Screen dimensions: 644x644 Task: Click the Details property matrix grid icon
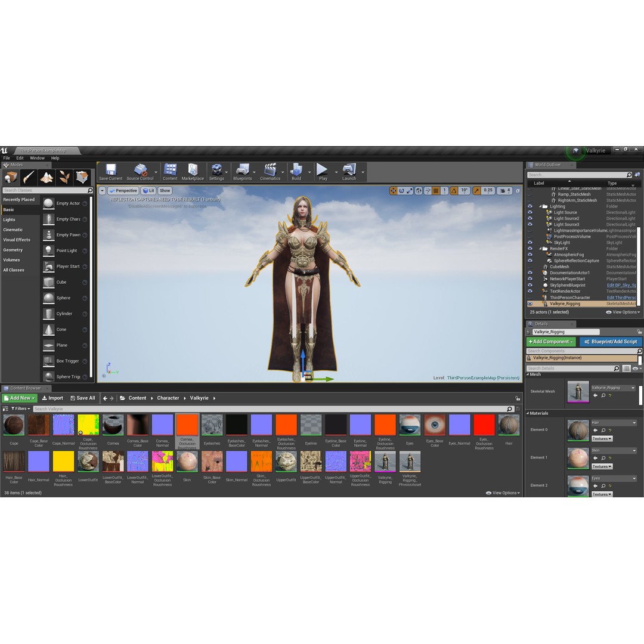point(626,369)
